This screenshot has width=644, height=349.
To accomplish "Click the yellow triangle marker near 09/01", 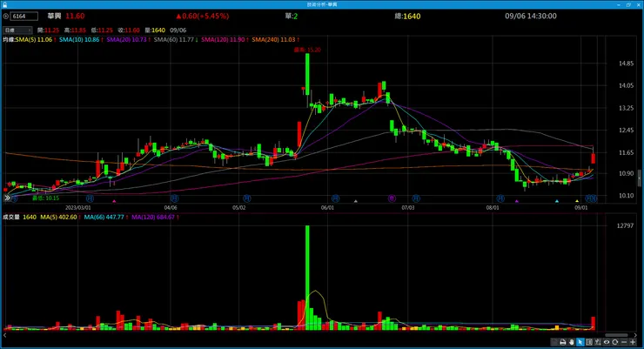I will tap(577, 201).
